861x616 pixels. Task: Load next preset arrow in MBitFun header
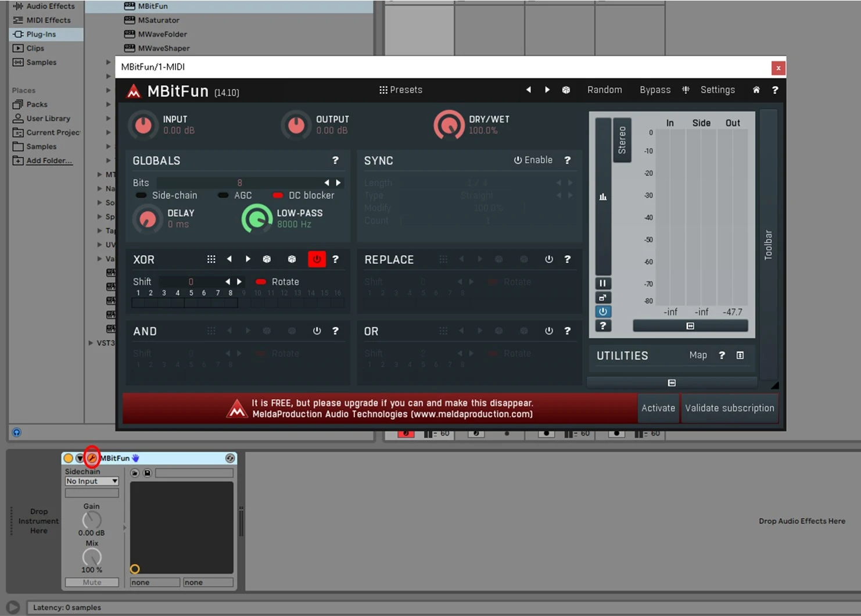coord(547,90)
